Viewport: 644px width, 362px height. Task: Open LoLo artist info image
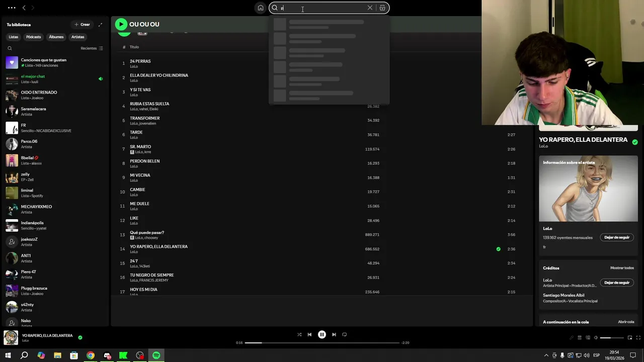click(588, 189)
